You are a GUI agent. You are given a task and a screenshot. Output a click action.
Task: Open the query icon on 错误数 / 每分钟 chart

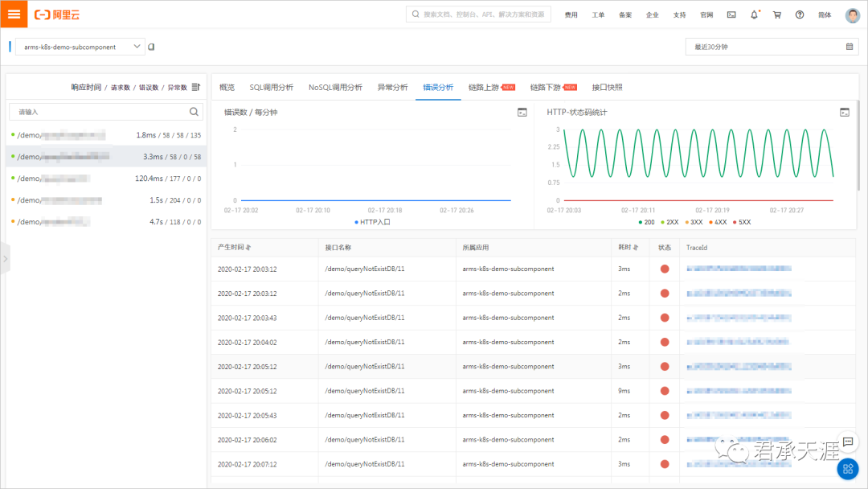[522, 113]
